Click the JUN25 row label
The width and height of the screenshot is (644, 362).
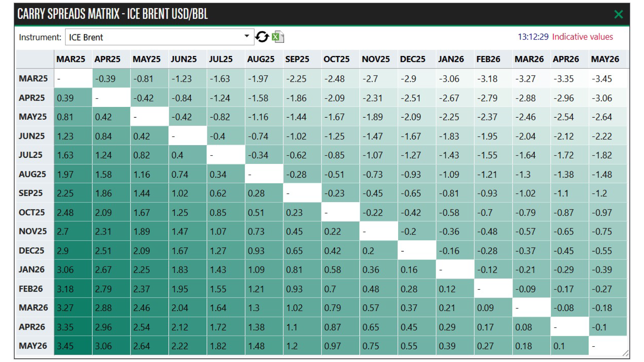click(32, 136)
